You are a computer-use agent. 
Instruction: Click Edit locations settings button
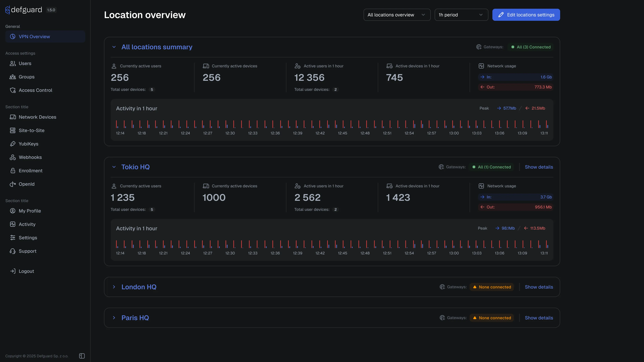[x=526, y=15]
